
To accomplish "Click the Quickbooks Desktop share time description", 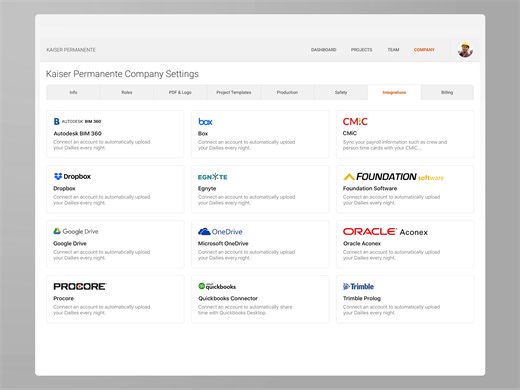I will pos(245,310).
